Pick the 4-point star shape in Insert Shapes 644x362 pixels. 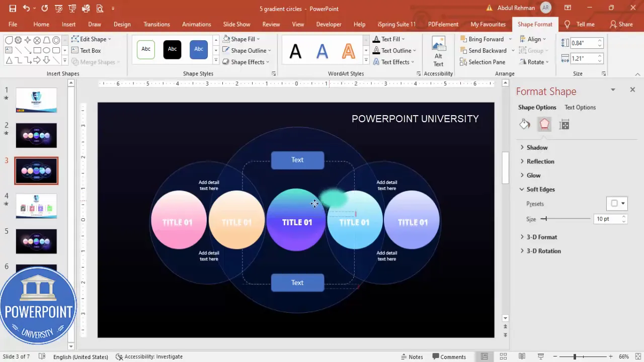tap(27, 40)
